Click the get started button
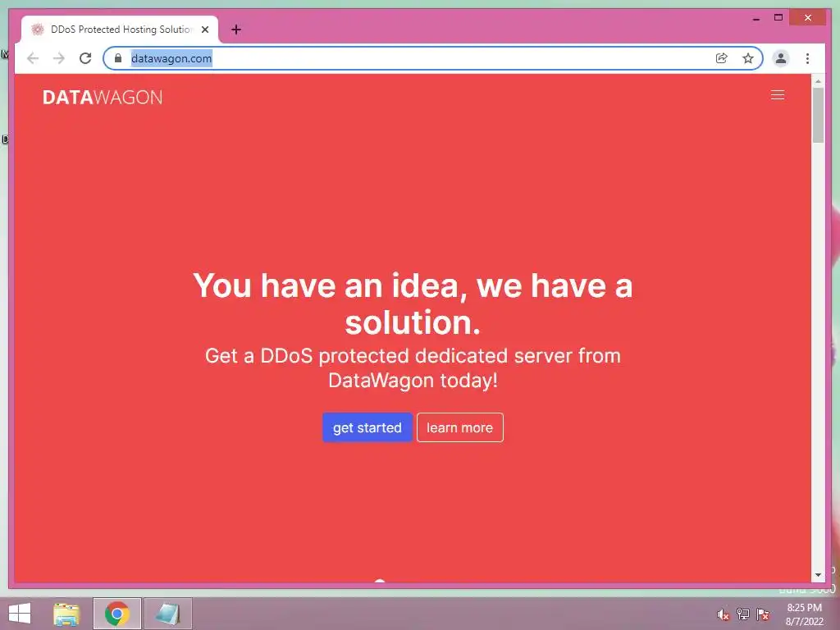Screen dimensions: 840x630 pyautogui.click(x=367, y=427)
